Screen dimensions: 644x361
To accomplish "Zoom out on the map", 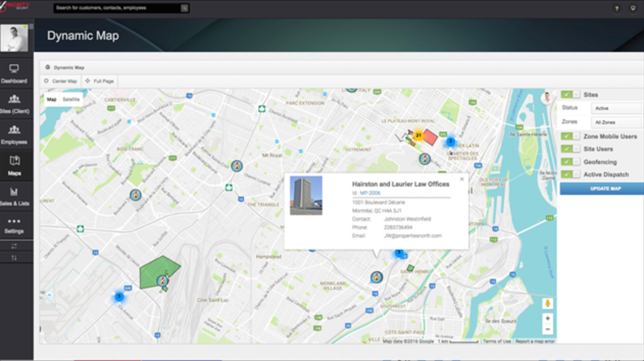I will [548, 329].
